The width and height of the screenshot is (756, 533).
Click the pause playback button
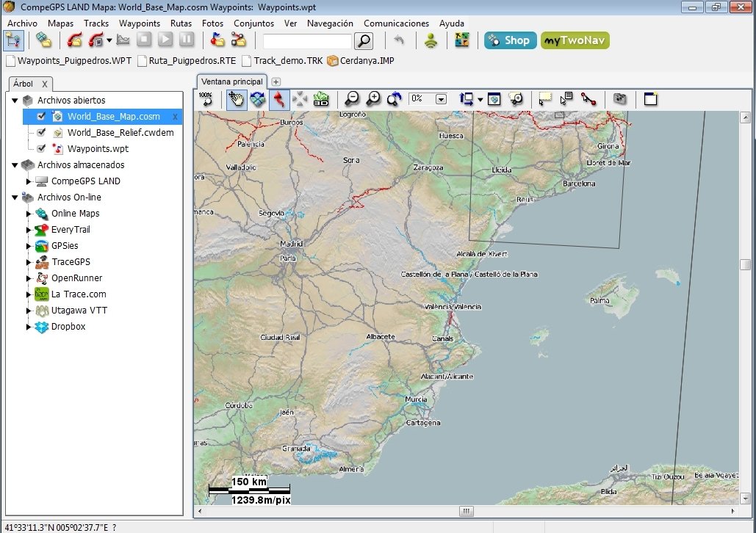pyautogui.click(x=186, y=40)
